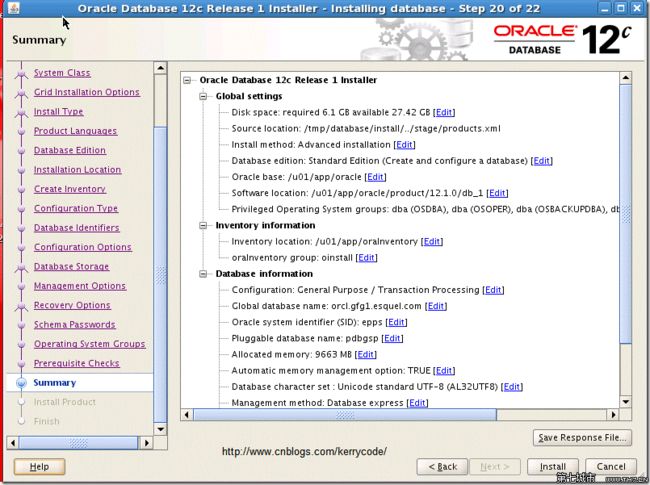Go to Schema Passwords step
The image size is (650, 485).
(75, 325)
